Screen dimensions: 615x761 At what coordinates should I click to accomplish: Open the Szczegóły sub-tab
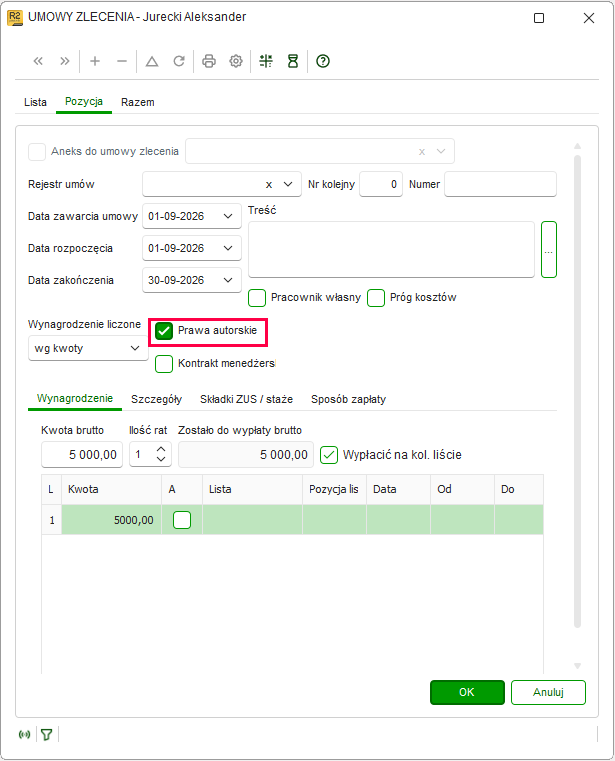tap(156, 399)
